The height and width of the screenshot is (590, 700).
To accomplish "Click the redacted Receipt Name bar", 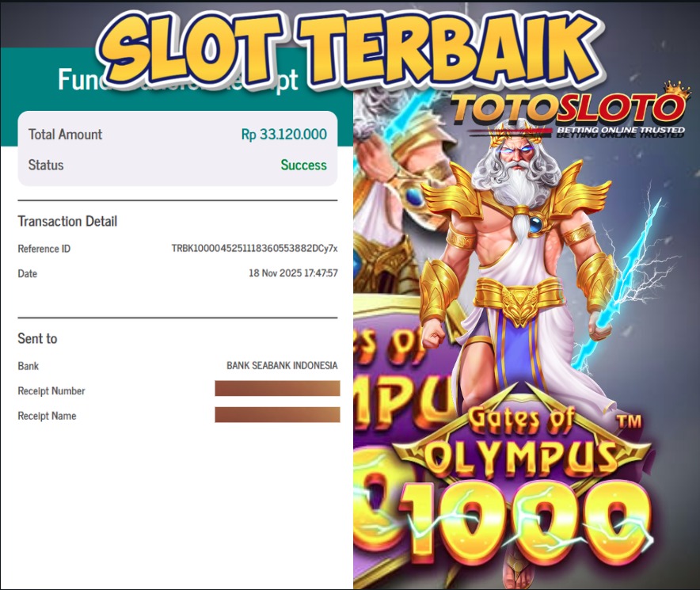I will pyautogui.click(x=277, y=414).
